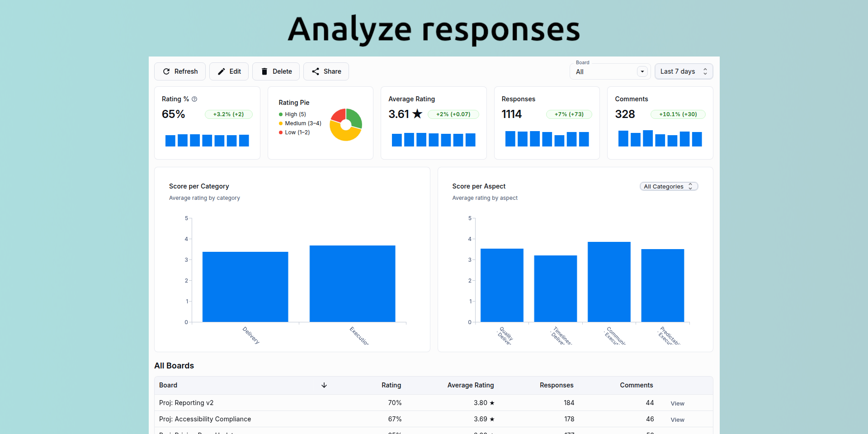Click the Refresh icon button
This screenshot has height=434, width=868.
click(166, 71)
